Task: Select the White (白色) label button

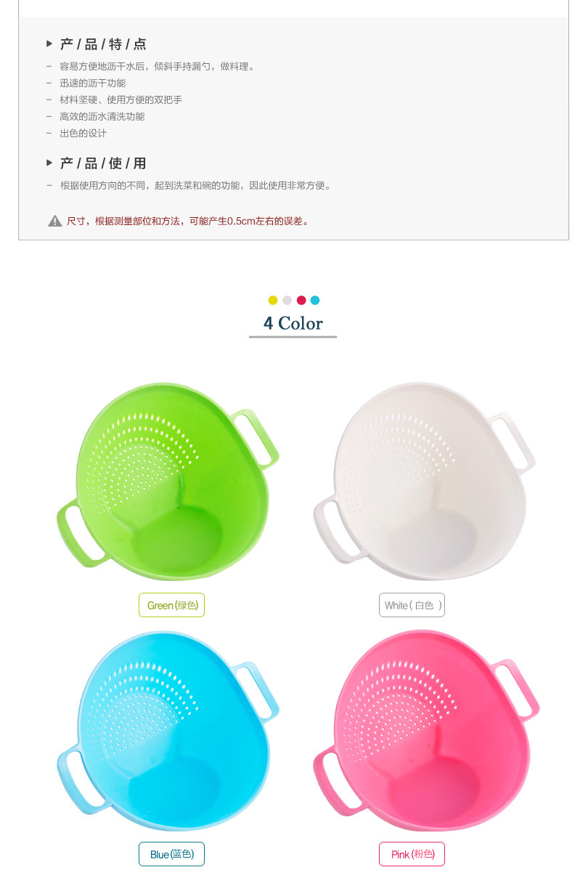Action: pos(412,605)
